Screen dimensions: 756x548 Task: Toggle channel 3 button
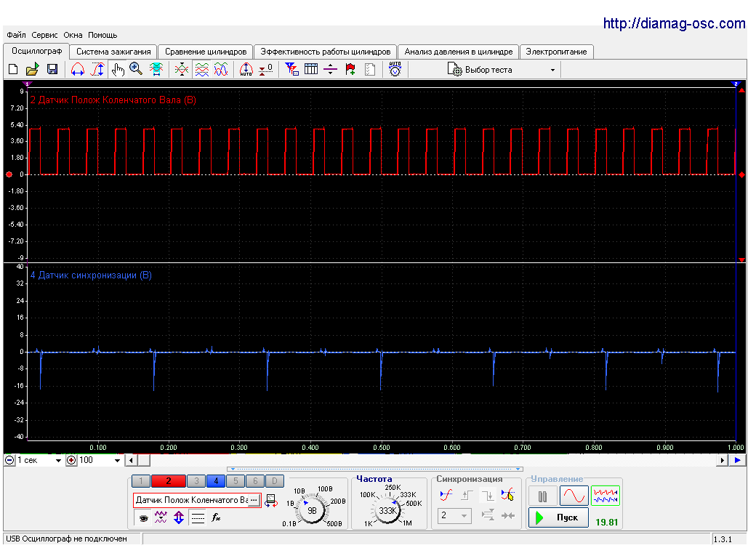[x=196, y=480]
